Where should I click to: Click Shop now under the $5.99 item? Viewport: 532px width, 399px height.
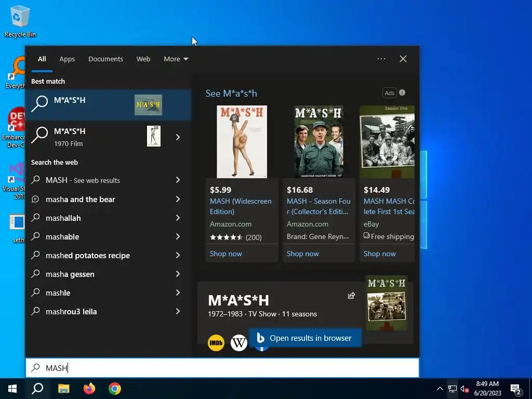(x=225, y=254)
